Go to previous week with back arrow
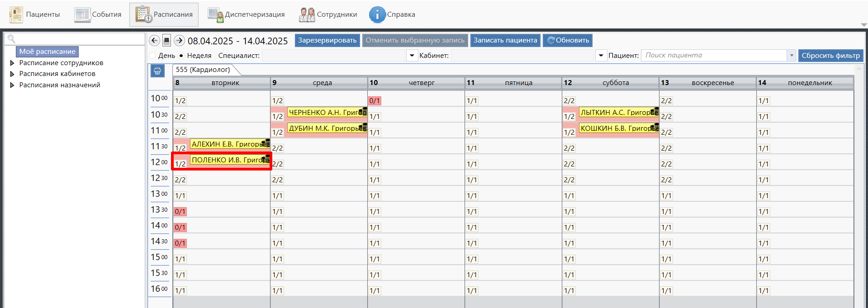This screenshot has height=308, width=868. click(154, 40)
